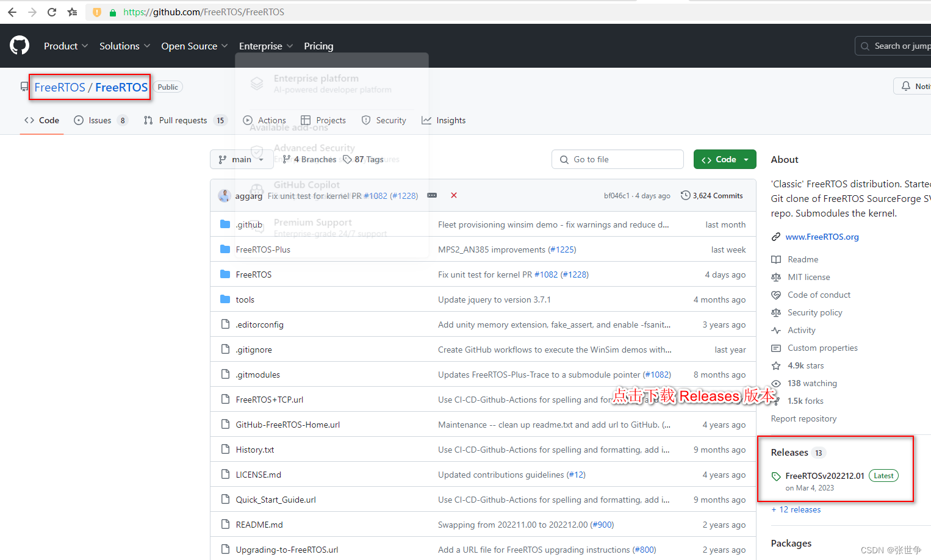
Task: Open the History.txt file
Action: pos(255,450)
